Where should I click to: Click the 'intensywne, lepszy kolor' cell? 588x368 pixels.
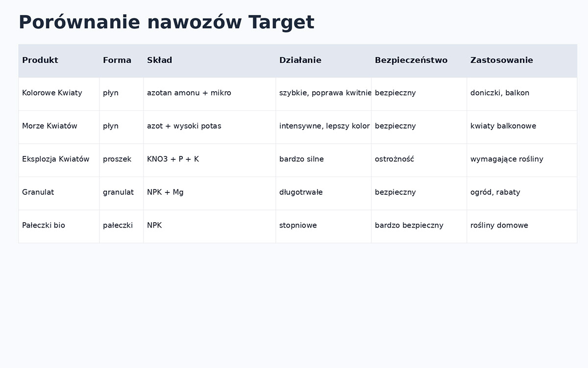click(x=323, y=127)
